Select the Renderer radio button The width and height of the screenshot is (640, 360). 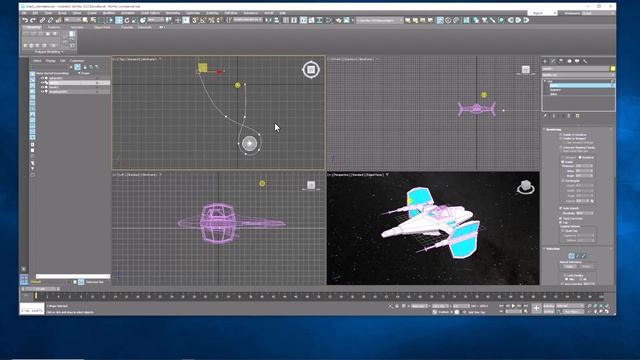pyautogui.click(x=580, y=158)
